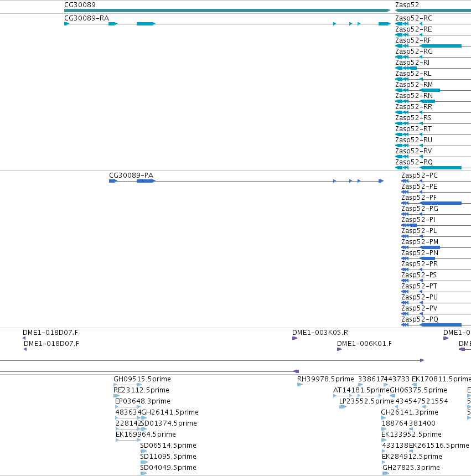
Task: Click the RH39978.5prime EST label
Action: point(325,379)
